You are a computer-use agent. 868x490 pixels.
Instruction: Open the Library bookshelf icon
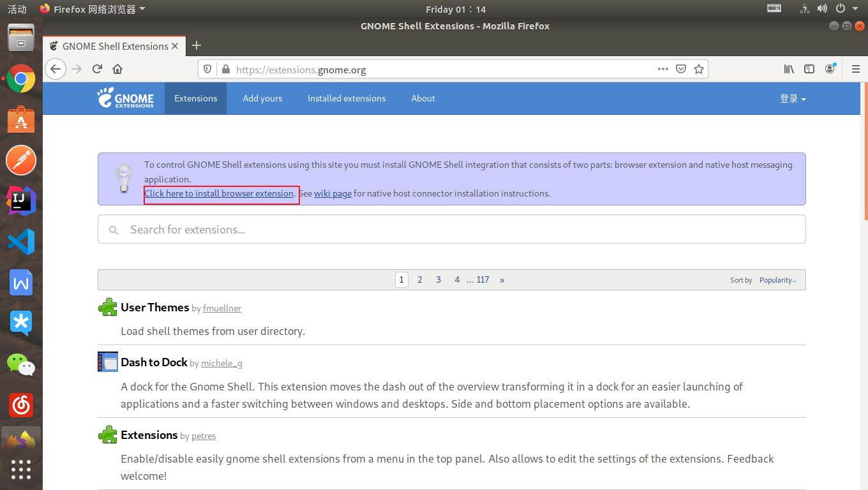click(789, 69)
